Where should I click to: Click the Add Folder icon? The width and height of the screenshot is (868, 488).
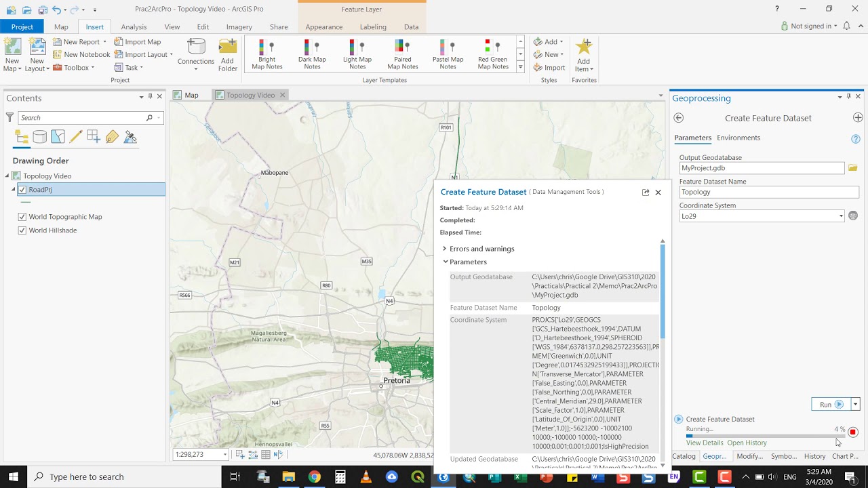(x=228, y=46)
